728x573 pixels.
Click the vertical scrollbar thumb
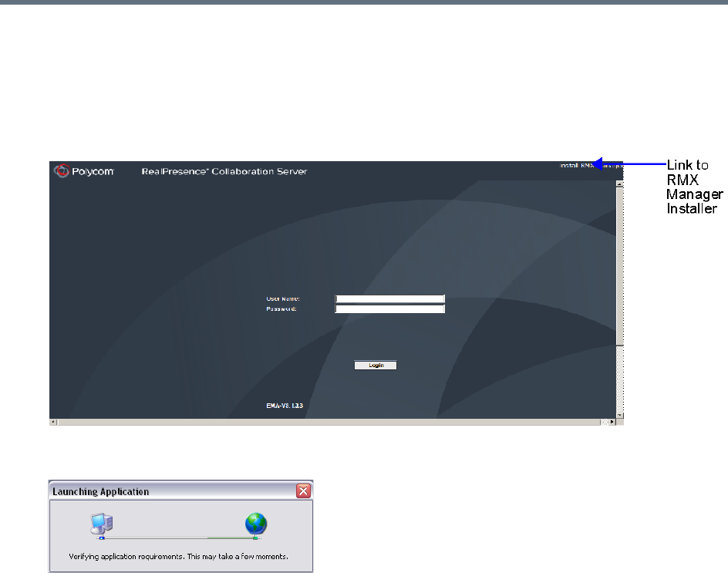619,266
